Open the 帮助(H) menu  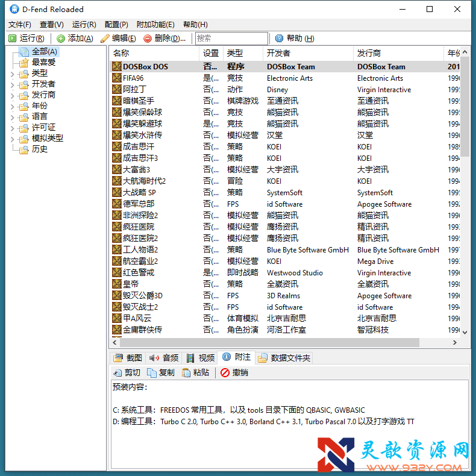195,25
